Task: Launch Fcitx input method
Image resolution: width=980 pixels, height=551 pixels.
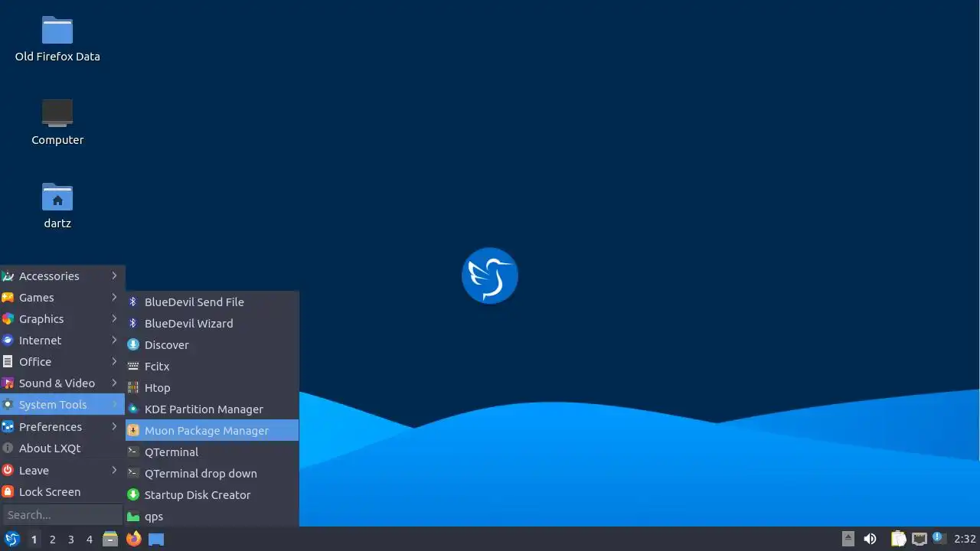Action: 212,366
